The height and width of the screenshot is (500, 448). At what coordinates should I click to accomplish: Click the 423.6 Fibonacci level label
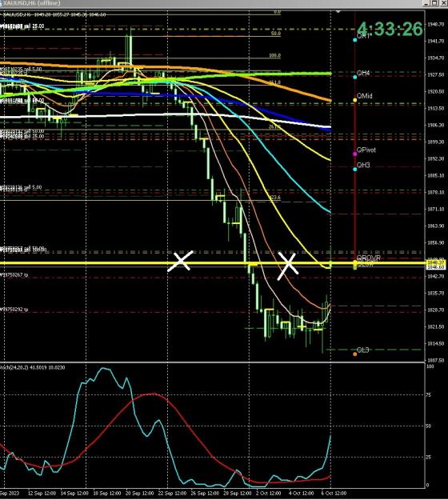point(275,198)
